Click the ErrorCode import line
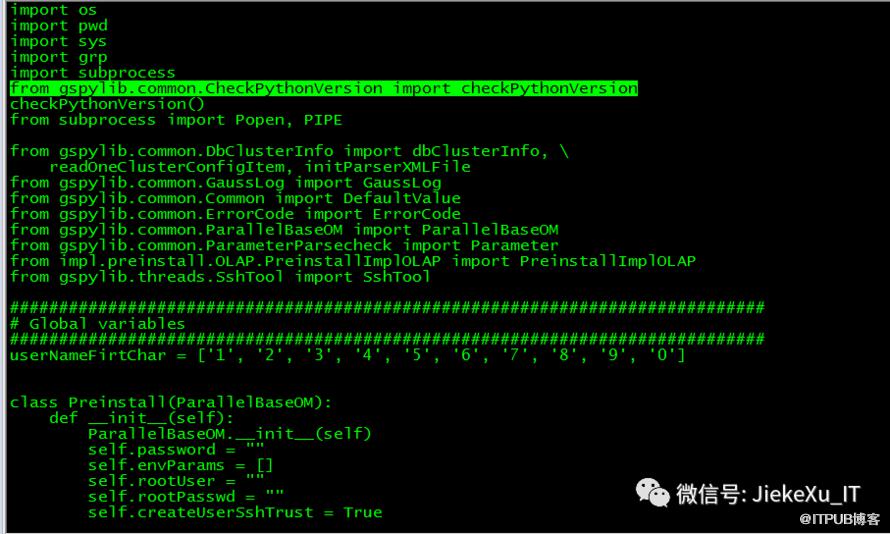 pyautogui.click(x=235, y=214)
